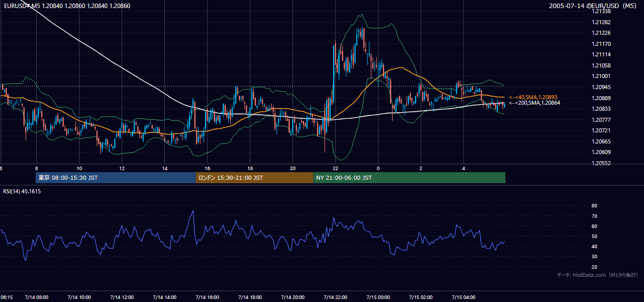Viewport: 644px width, 302px height.
Task: Click the hour label 8 under the chart
Action: [x=36, y=169]
